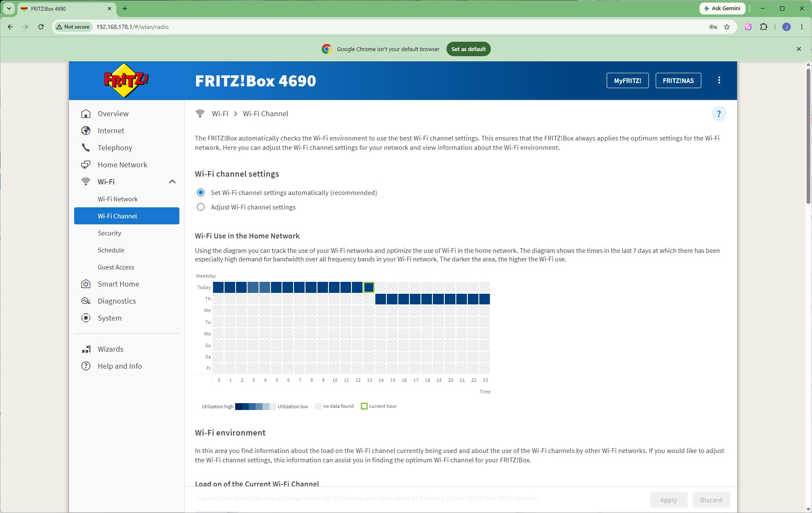812x513 pixels.
Task: Click the Ask Gemini button
Action: 722,9
